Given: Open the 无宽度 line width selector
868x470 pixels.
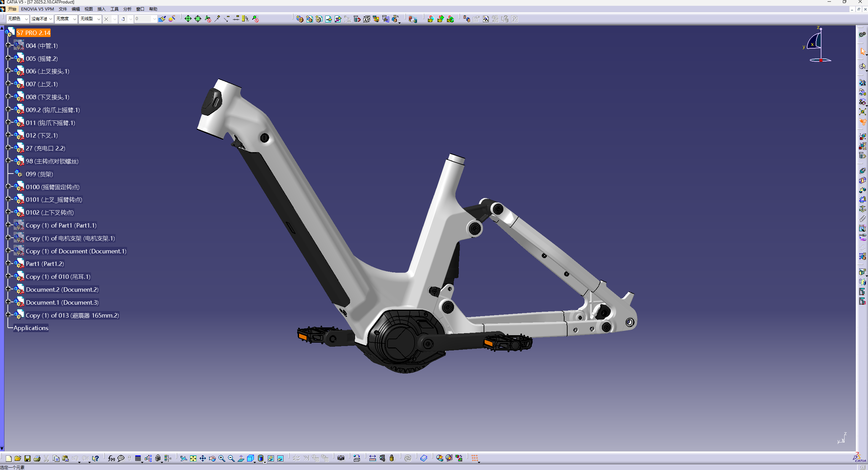Looking at the screenshot, I should click(x=75, y=19).
